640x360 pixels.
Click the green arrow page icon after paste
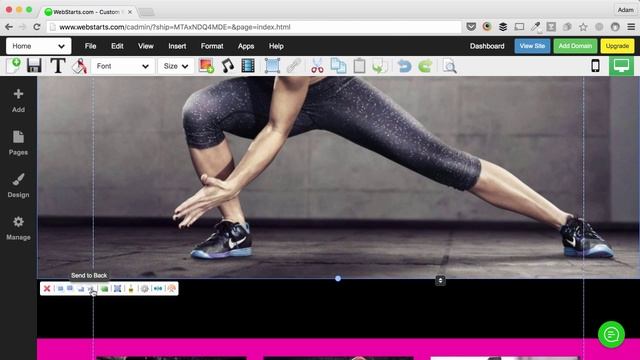tap(380, 66)
